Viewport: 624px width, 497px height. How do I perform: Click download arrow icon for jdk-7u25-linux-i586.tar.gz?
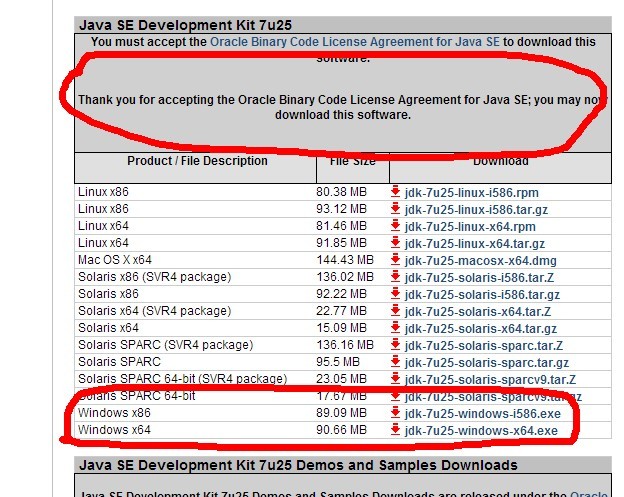tap(395, 209)
